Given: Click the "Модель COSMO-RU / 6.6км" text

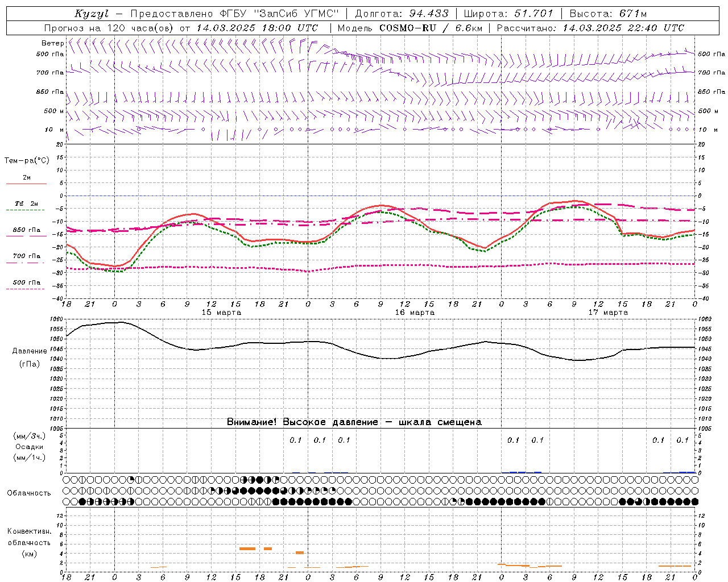Looking at the screenshot, I should 410,28.
